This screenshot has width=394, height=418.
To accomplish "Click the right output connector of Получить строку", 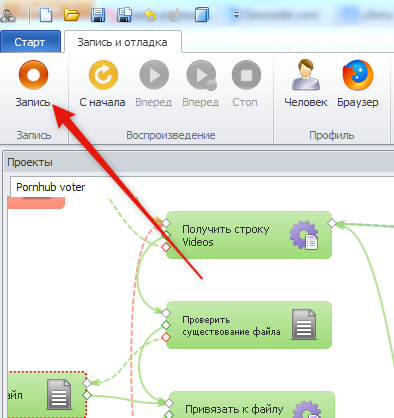I will (332, 223).
